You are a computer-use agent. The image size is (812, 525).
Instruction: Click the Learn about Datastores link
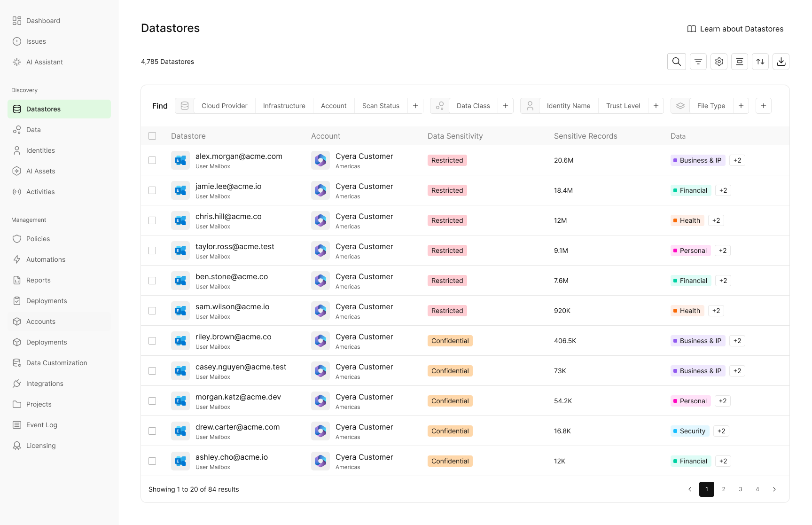pos(735,29)
